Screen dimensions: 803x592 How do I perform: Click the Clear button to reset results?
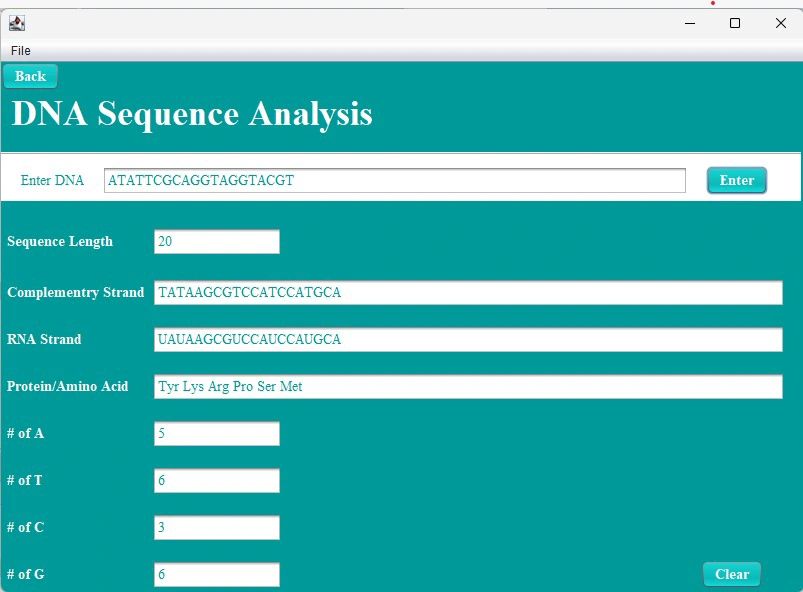[731, 574]
